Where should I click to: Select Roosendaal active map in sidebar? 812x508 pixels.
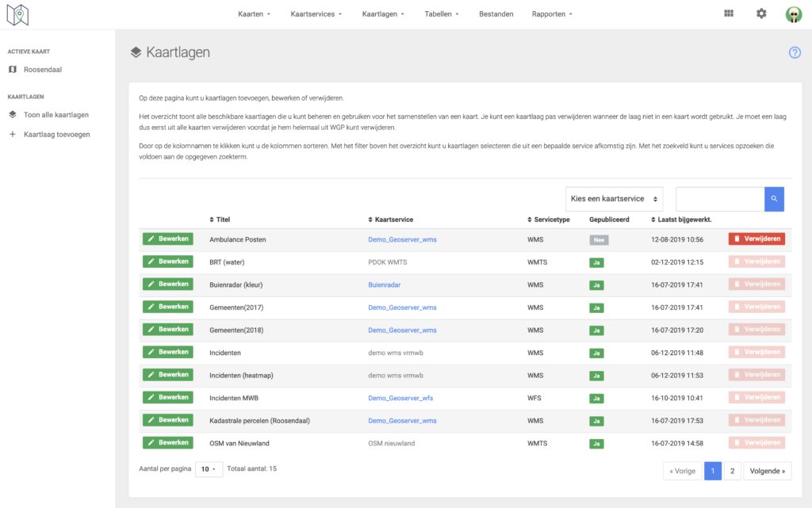point(43,70)
